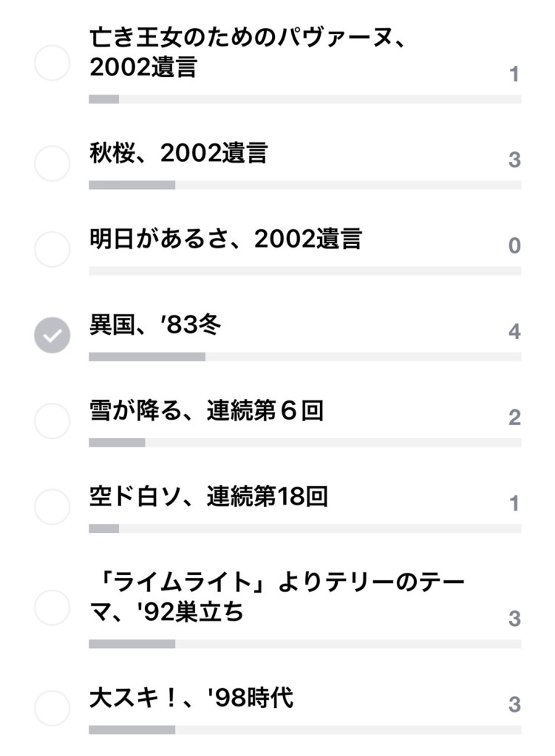Tap the 明日があるさ、2002遺言 option text
Screen dimensions: 555x756
tap(225, 239)
